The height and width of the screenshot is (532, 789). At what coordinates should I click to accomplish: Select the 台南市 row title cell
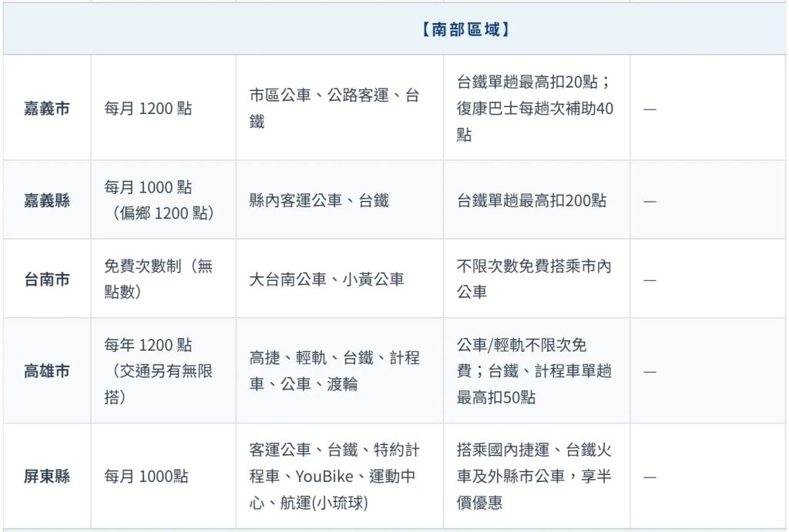pyautogui.click(x=46, y=279)
